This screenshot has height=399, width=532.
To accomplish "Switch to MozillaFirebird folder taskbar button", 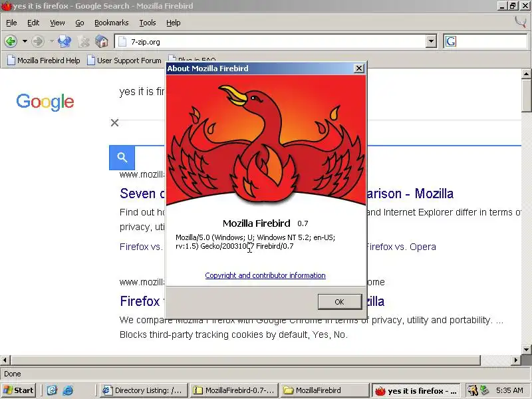I will 325,390.
